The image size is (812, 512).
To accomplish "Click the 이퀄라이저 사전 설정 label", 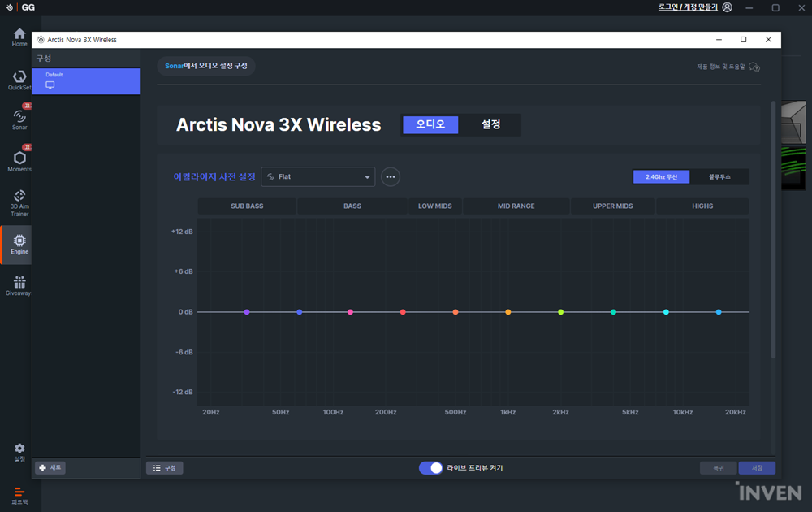I will click(214, 176).
